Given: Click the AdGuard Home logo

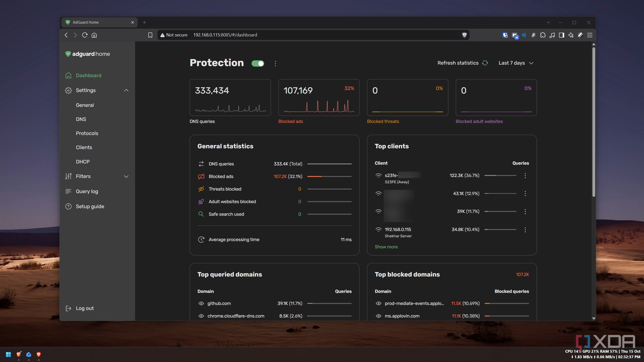Looking at the screenshot, I should 88,54.
